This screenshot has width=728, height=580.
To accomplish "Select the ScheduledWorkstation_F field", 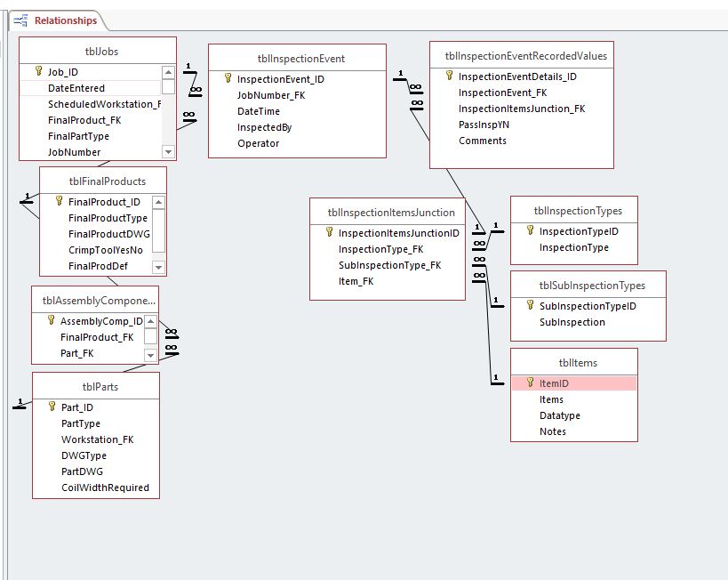I will pos(105,104).
